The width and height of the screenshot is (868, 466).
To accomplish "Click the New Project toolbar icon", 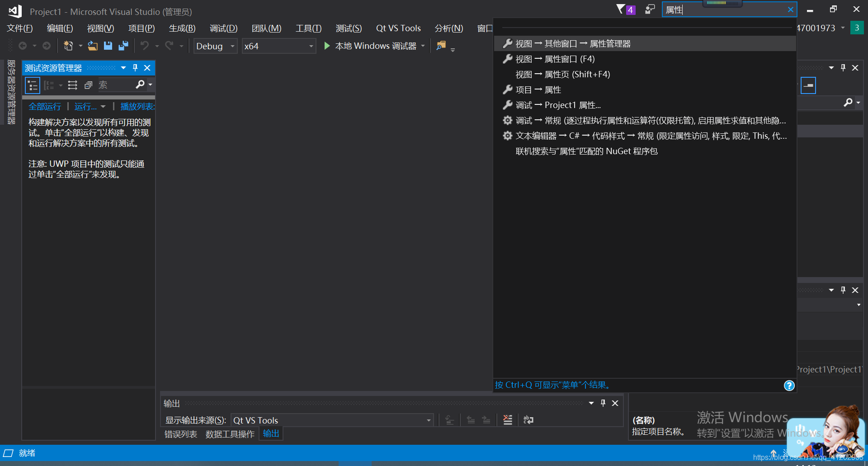I will [68, 46].
